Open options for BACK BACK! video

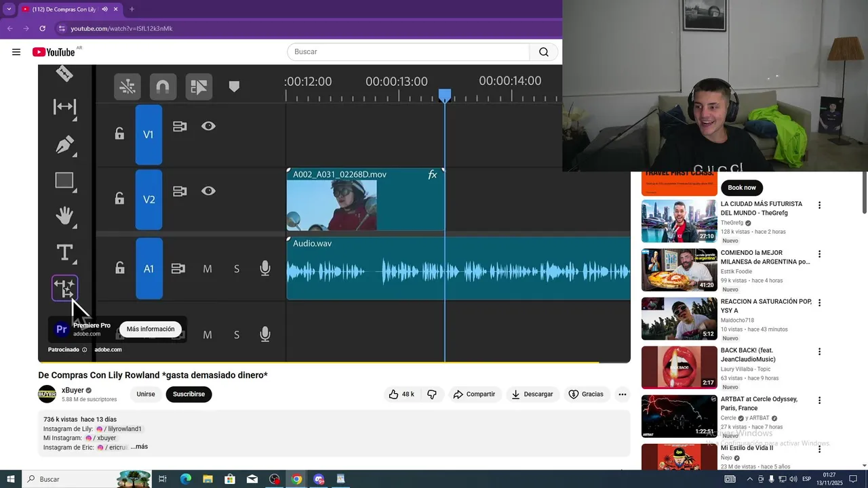point(819,352)
